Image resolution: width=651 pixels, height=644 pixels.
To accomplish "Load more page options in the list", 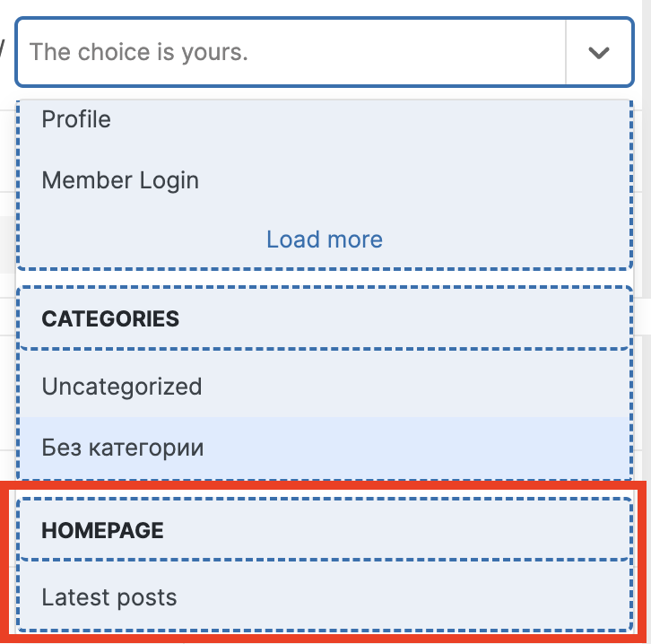I will pyautogui.click(x=324, y=239).
